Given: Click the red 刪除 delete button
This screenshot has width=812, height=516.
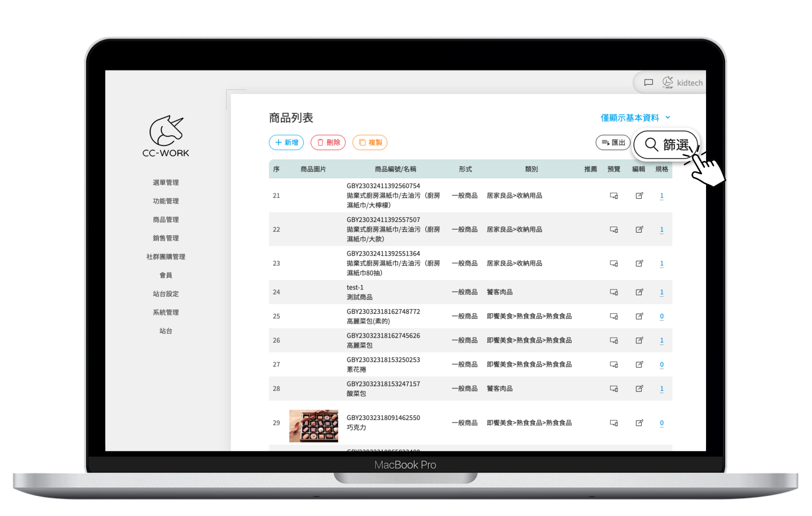Looking at the screenshot, I should coord(329,142).
